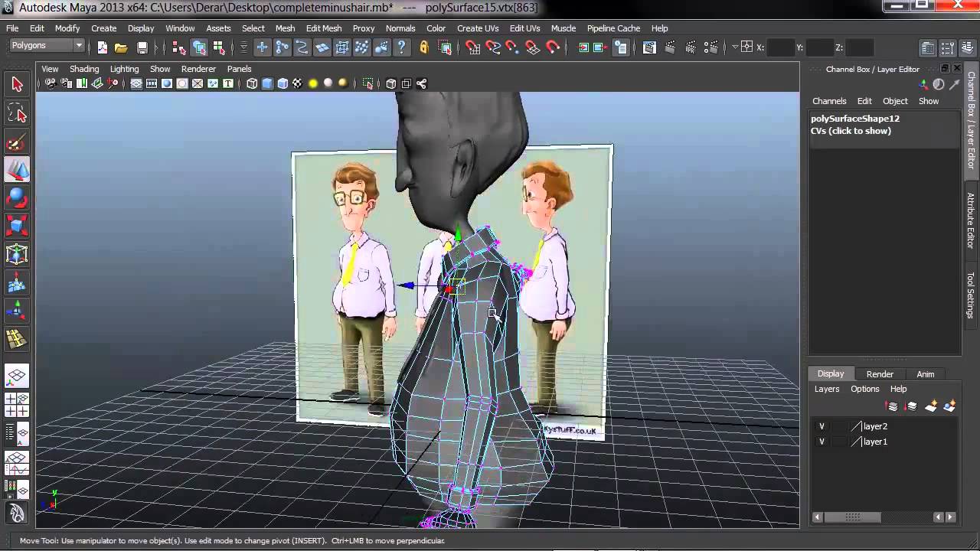The width and height of the screenshot is (980, 551).
Task: Click the select camera icon in viewport
Action: coord(51,83)
